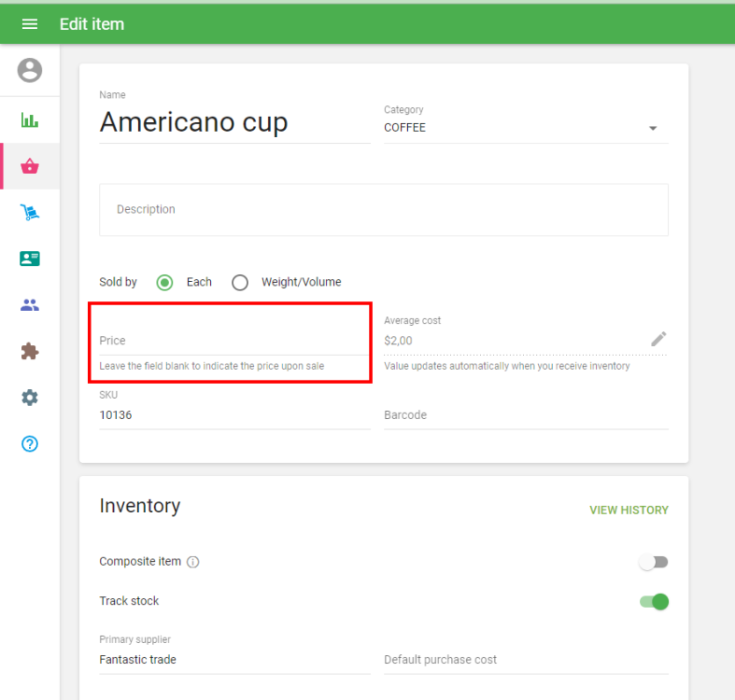This screenshot has height=700, width=735.
Task: Open inventory management hand truck icon
Action: click(x=30, y=213)
